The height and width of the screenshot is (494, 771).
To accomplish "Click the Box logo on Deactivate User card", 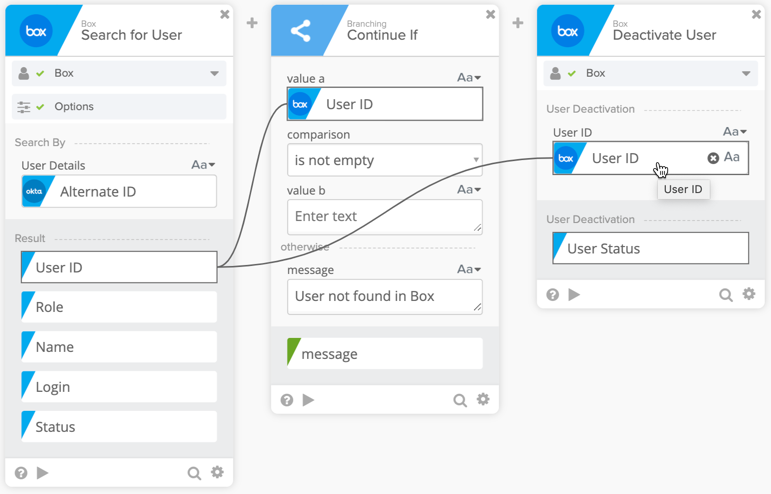I will pos(568,31).
